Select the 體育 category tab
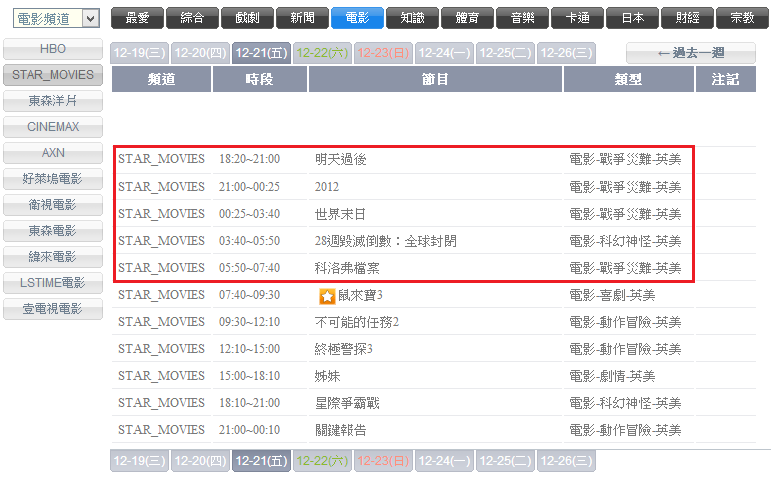 tap(467, 18)
